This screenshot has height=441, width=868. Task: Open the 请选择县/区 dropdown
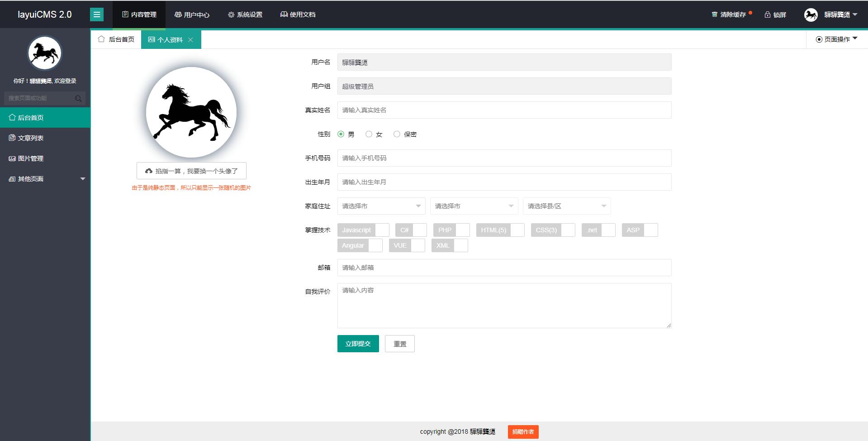coord(566,206)
